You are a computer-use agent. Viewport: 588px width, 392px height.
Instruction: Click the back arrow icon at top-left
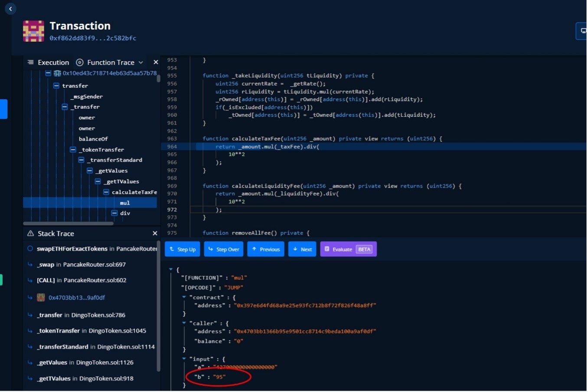click(10, 9)
